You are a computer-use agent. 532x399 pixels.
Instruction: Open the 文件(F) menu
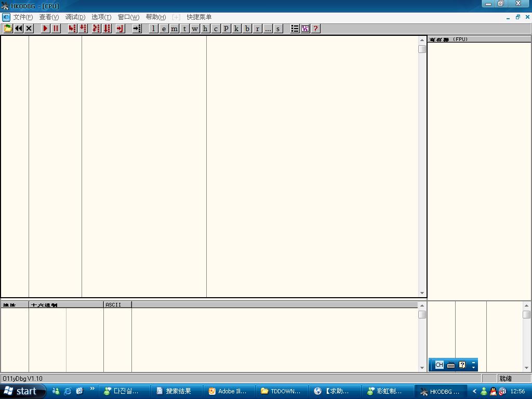tap(23, 17)
